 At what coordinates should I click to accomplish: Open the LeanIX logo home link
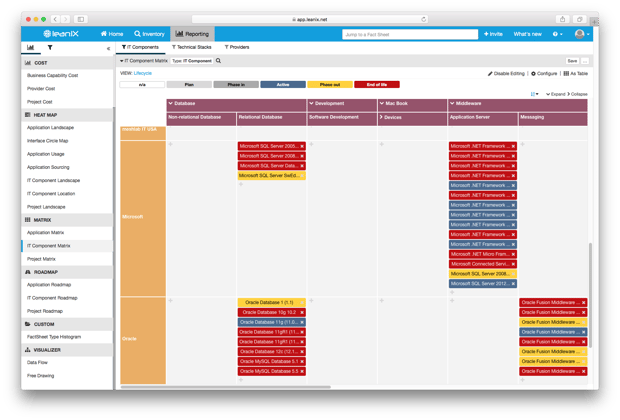[x=61, y=34]
